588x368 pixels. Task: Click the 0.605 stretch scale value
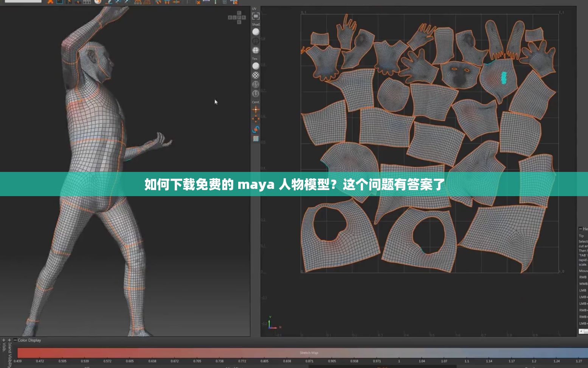pos(130,361)
